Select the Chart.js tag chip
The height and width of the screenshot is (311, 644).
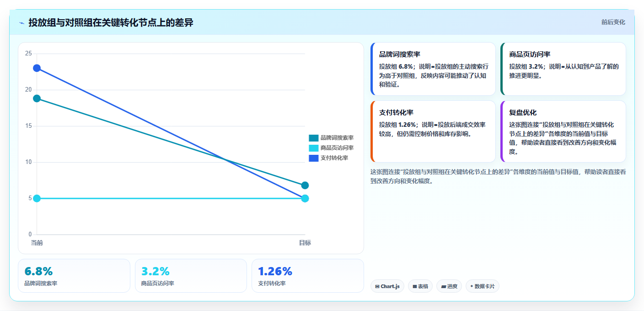point(387,286)
